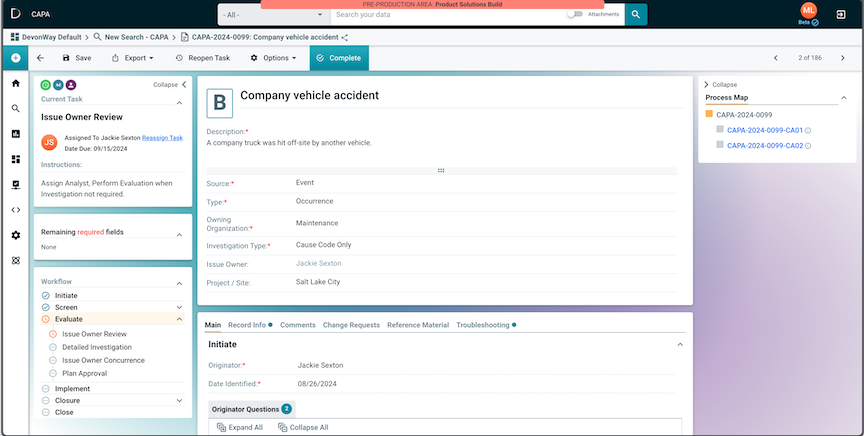Open the sidebar reports chart icon
864x436 pixels.
[15, 134]
